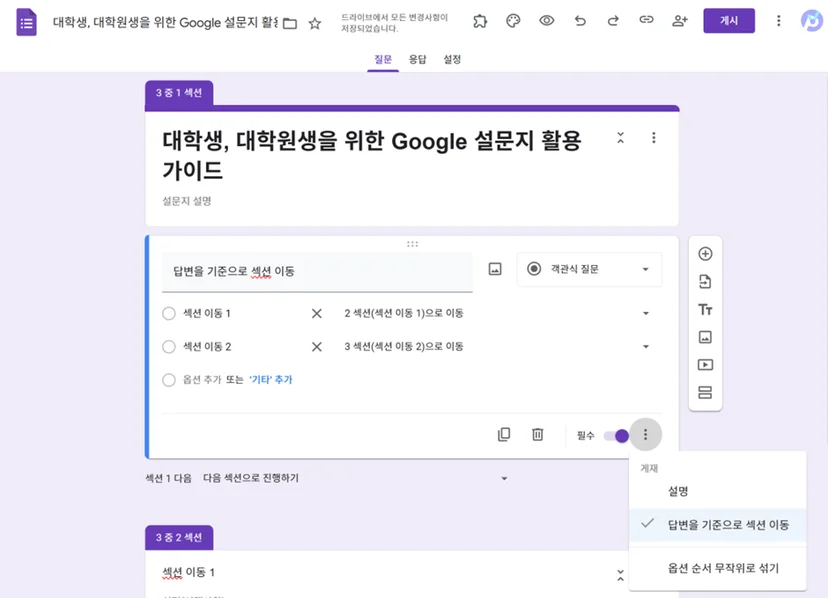Open section 1 title more options
Viewport: 828px width, 598px height.
click(654, 138)
